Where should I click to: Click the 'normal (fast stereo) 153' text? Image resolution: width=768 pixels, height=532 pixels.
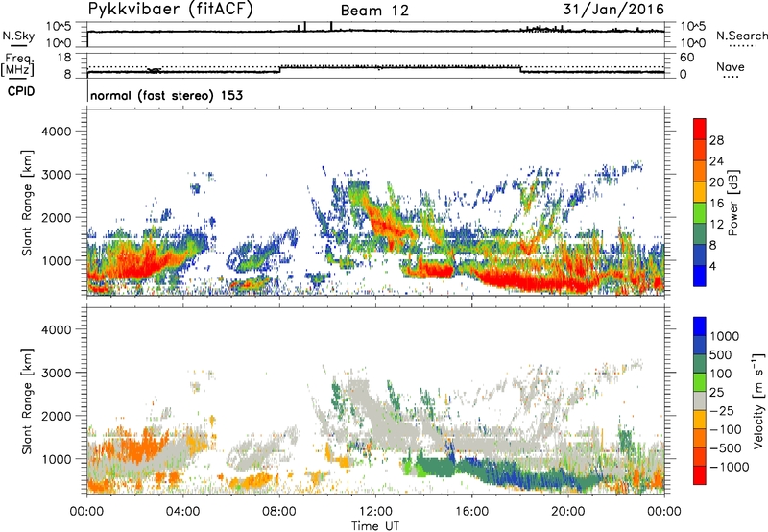tap(166, 95)
